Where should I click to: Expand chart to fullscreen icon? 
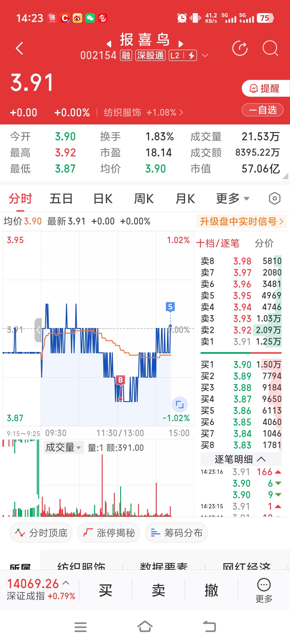[180, 405]
